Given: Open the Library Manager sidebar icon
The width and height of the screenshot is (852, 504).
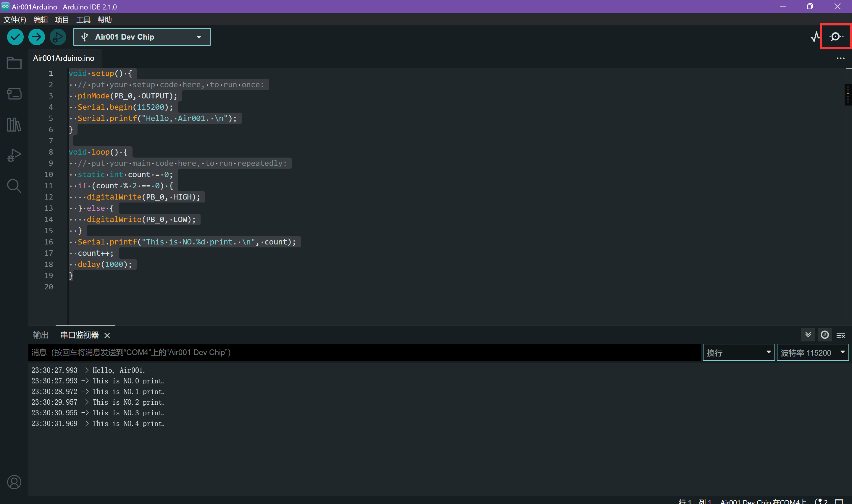Looking at the screenshot, I should coord(14,125).
